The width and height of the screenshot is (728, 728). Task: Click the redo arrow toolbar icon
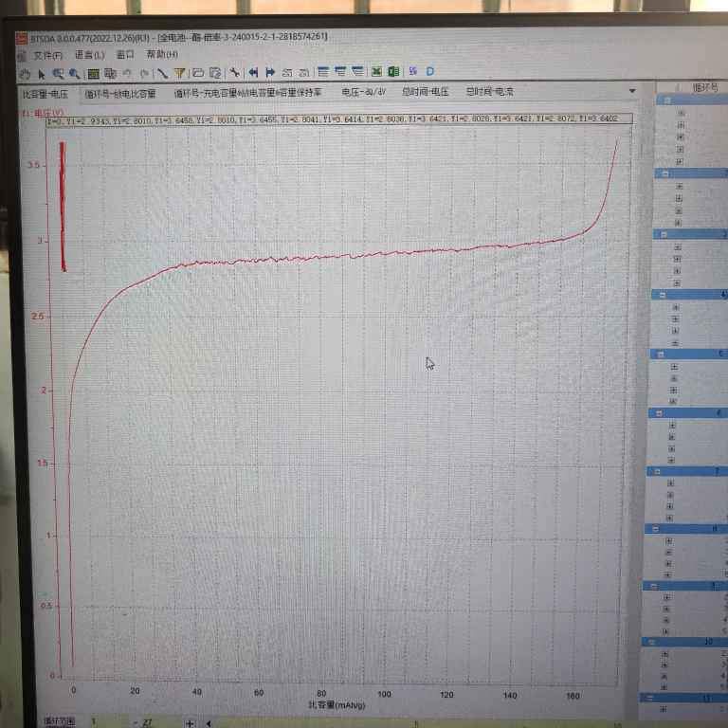click(144, 73)
